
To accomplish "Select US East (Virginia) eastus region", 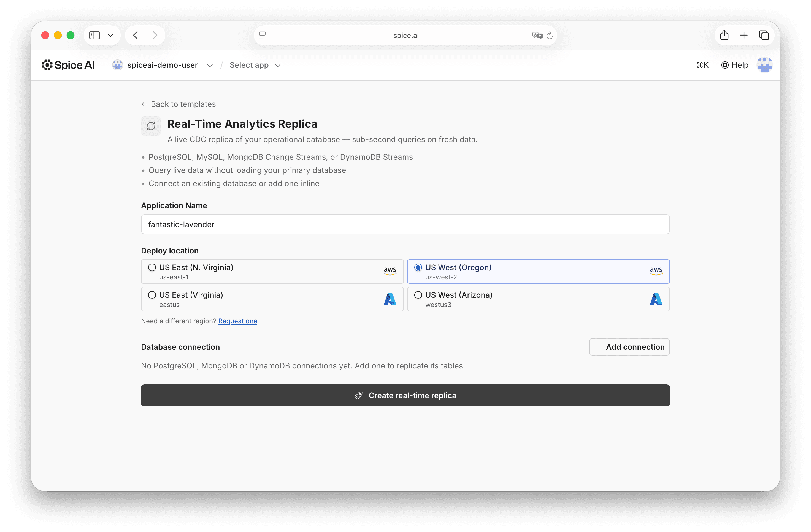I will click(272, 299).
